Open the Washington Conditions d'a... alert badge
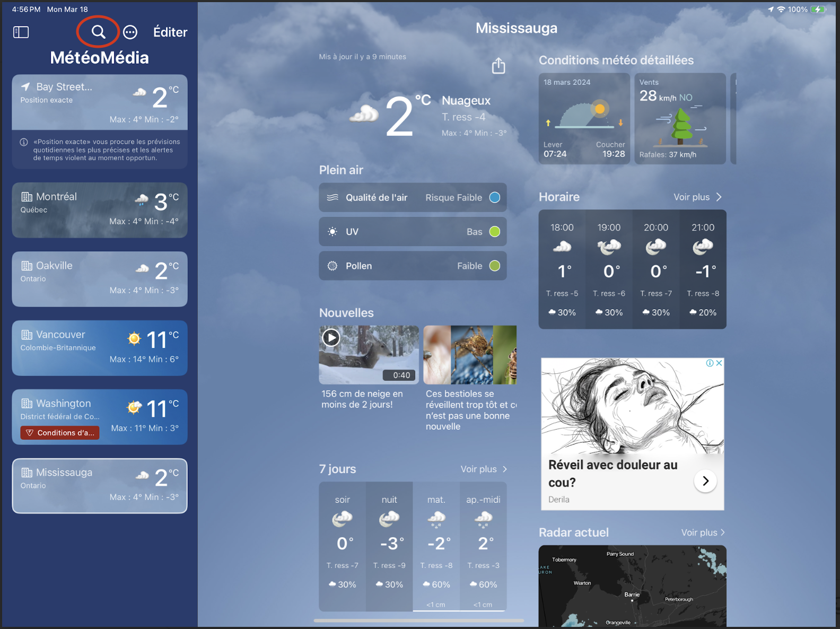The width and height of the screenshot is (840, 629). click(x=60, y=433)
